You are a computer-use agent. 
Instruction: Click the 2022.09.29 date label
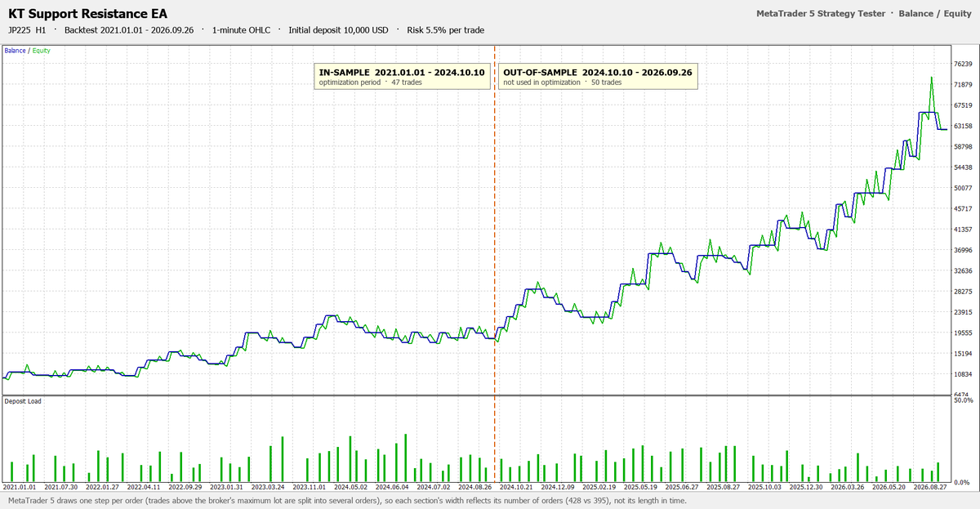pos(185,487)
